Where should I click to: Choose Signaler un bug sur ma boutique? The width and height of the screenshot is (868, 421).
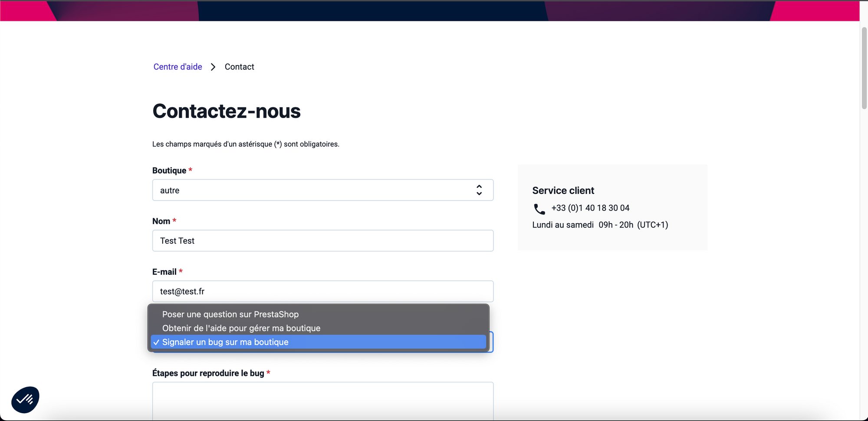point(319,342)
